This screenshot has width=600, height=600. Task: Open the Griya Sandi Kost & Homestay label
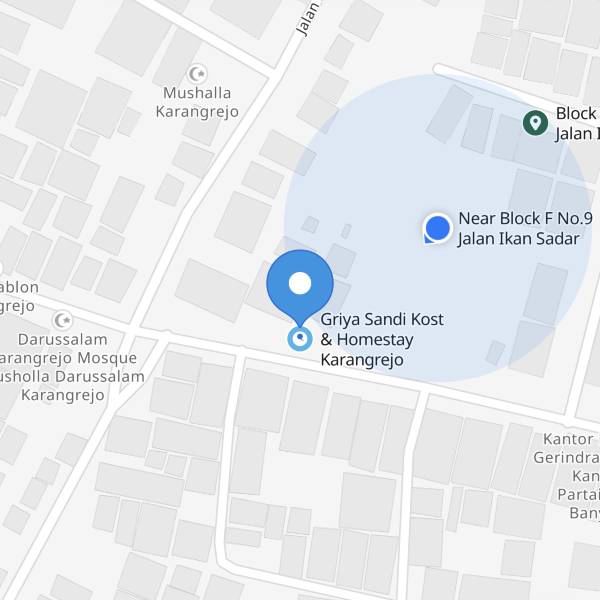tap(382, 339)
